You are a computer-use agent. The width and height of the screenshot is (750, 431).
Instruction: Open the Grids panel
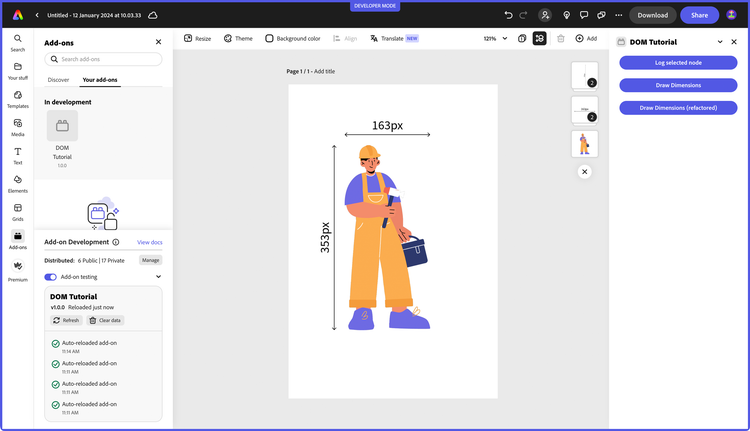[18, 212]
